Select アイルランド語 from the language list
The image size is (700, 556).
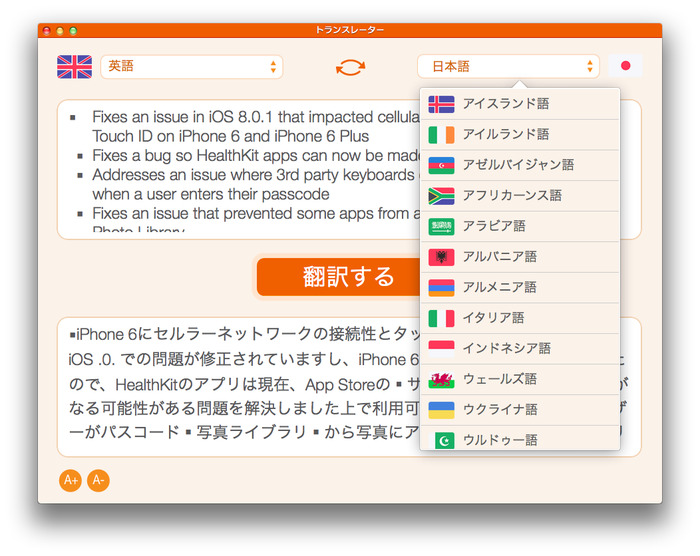click(x=520, y=135)
